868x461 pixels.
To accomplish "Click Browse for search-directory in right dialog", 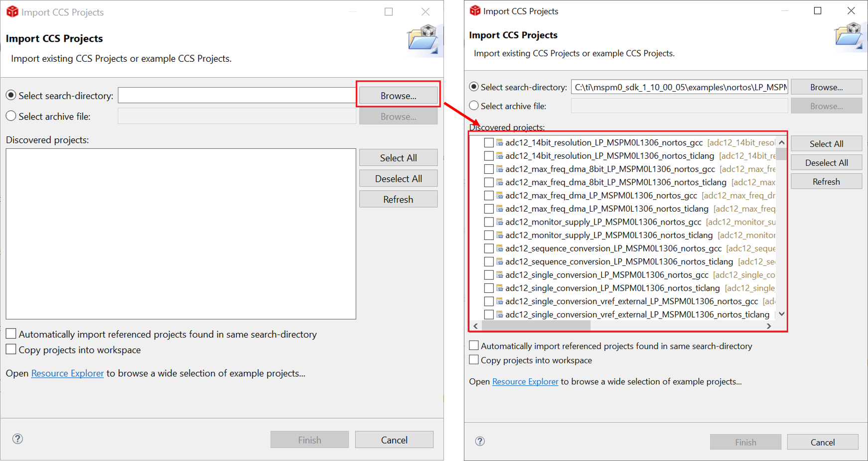I will tap(826, 87).
